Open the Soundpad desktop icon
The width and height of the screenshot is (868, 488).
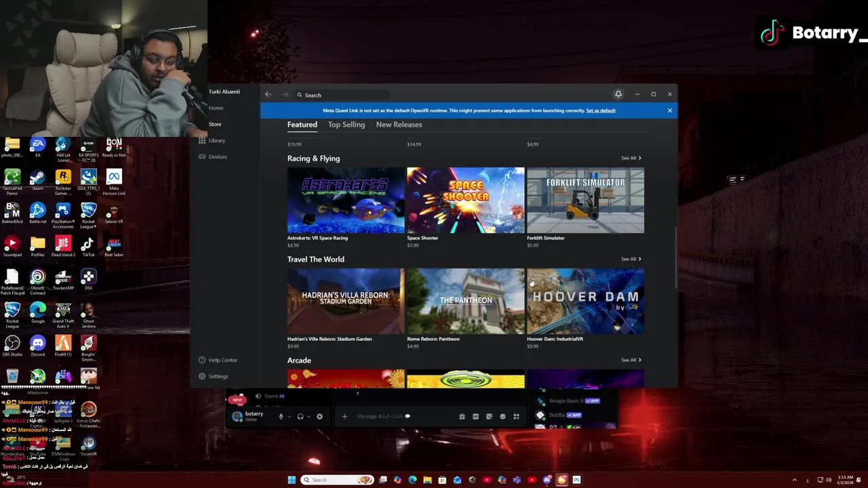click(12, 246)
